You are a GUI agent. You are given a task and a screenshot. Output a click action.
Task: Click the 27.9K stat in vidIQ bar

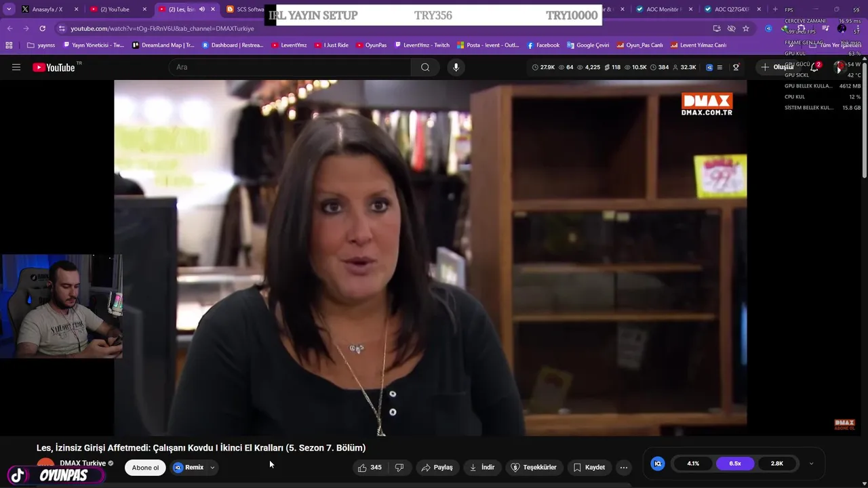(x=543, y=67)
